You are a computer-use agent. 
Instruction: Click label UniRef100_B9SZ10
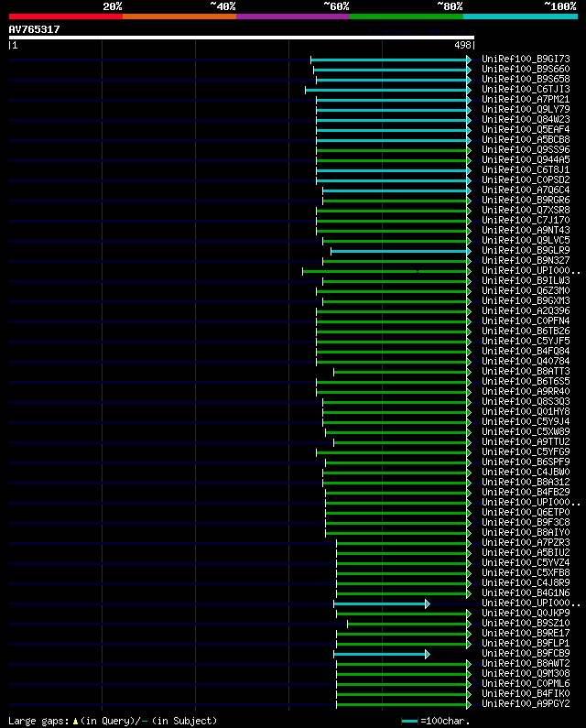click(526, 623)
